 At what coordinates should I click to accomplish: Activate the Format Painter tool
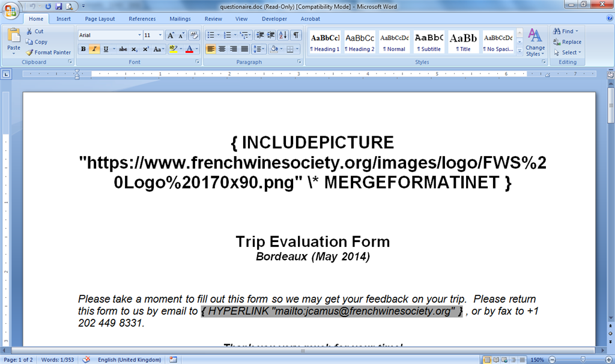coord(49,52)
